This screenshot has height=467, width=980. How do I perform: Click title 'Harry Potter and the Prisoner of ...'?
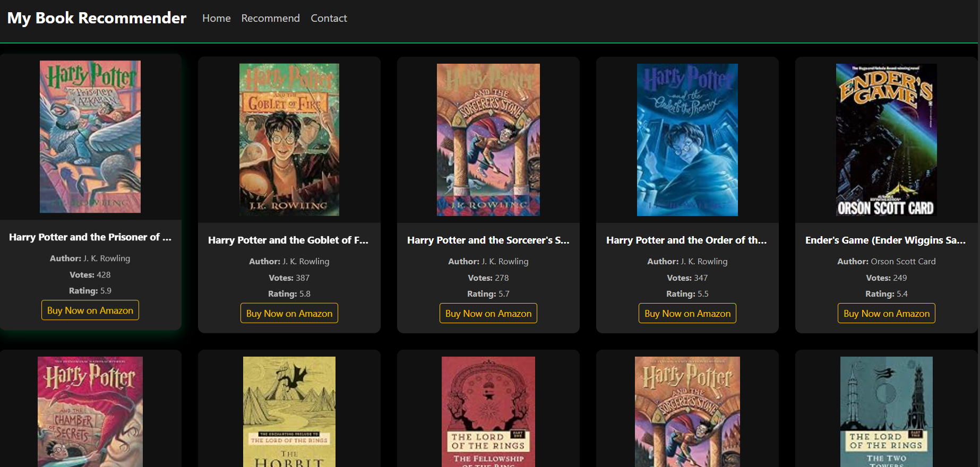90,237
